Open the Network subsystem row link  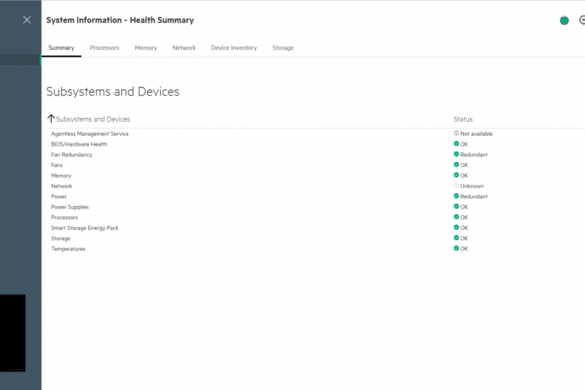tap(62, 186)
